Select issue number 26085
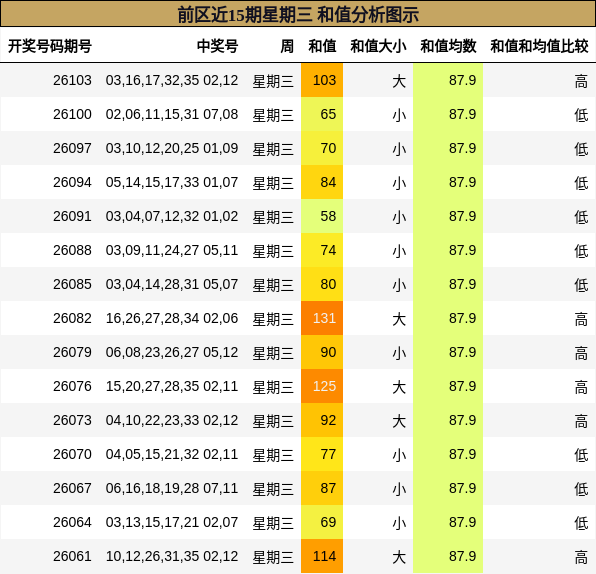 click(x=72, y=284)
